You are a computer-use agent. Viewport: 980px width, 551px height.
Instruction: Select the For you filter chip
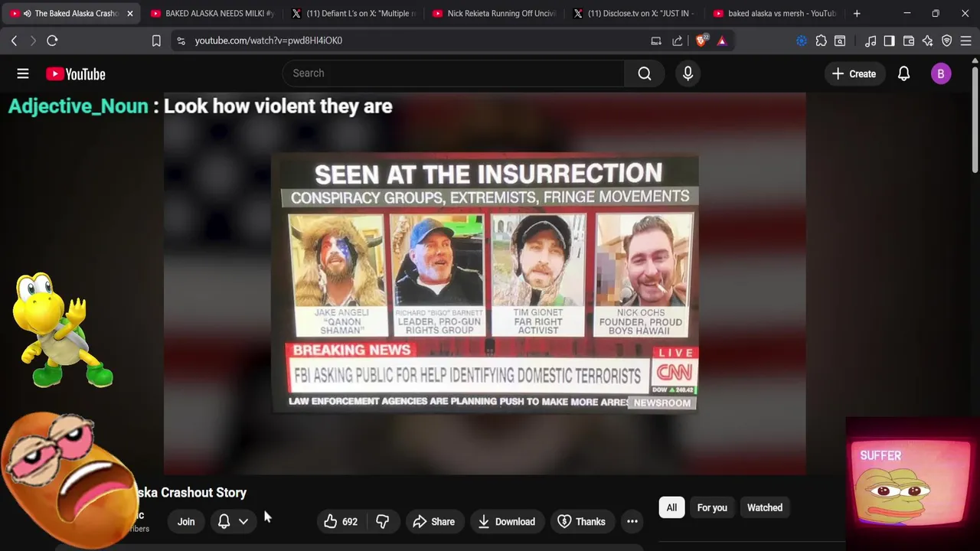(712, 508)
